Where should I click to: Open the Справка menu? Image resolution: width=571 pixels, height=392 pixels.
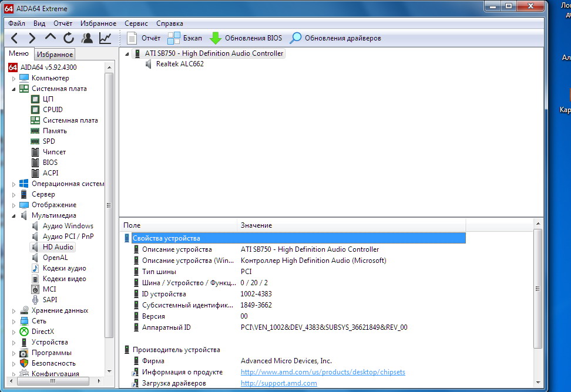tap(170, 23)
